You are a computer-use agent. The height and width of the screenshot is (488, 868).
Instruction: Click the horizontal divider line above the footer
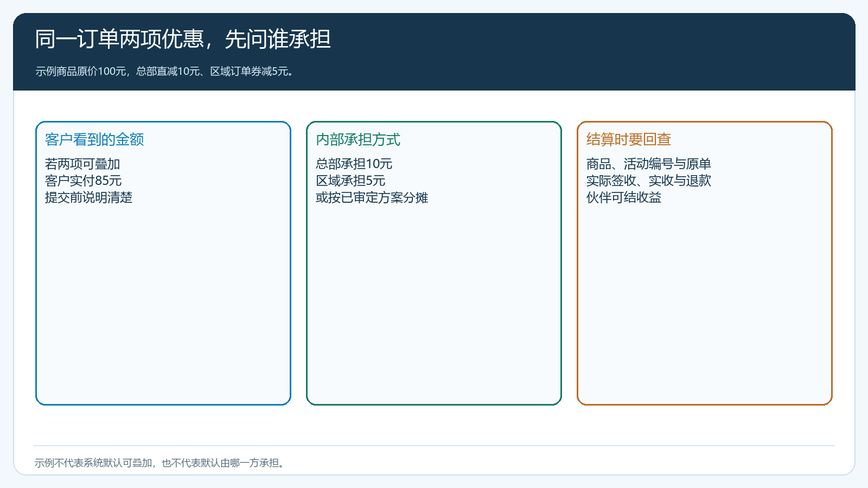(434, 446)
